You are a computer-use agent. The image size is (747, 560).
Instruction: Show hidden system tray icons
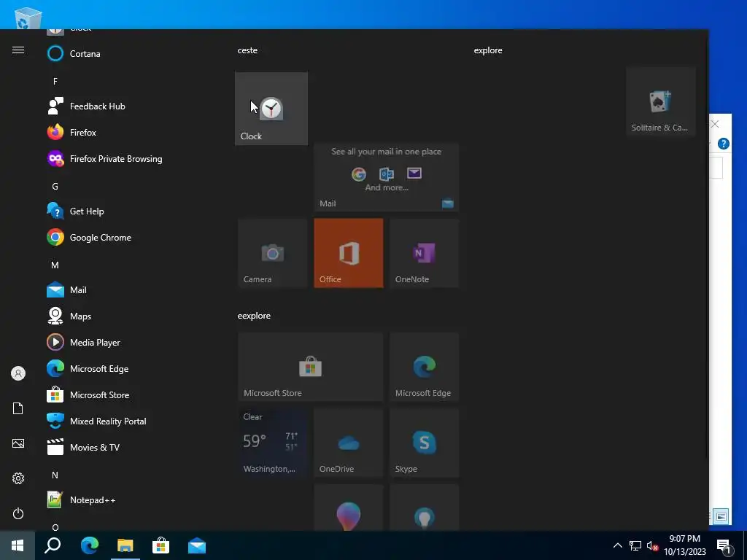pos(617,545)
